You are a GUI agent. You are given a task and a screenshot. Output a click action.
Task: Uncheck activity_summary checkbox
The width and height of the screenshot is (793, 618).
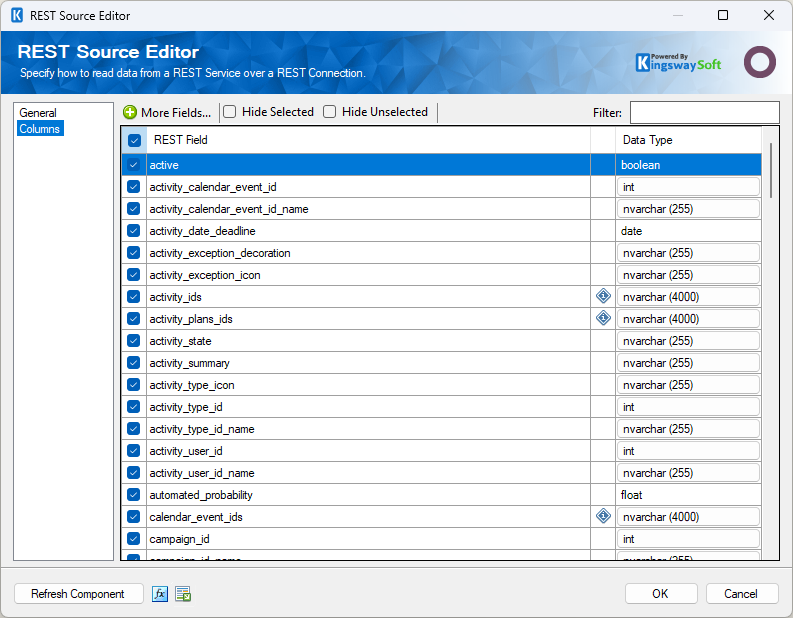click(134, 363)
